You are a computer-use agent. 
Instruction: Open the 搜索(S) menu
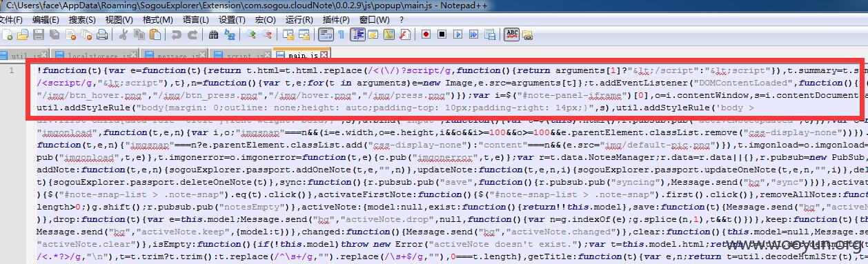coord(83,19)
